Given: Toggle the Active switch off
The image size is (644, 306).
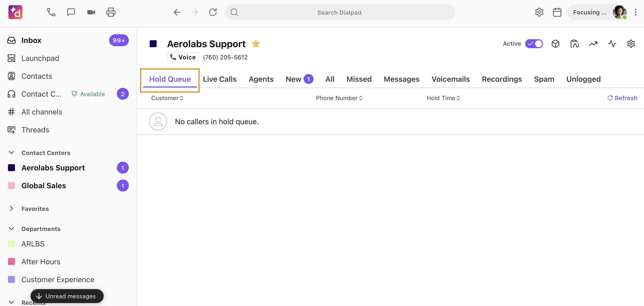Looking at the screenshot, I should (x=534, y=44).
